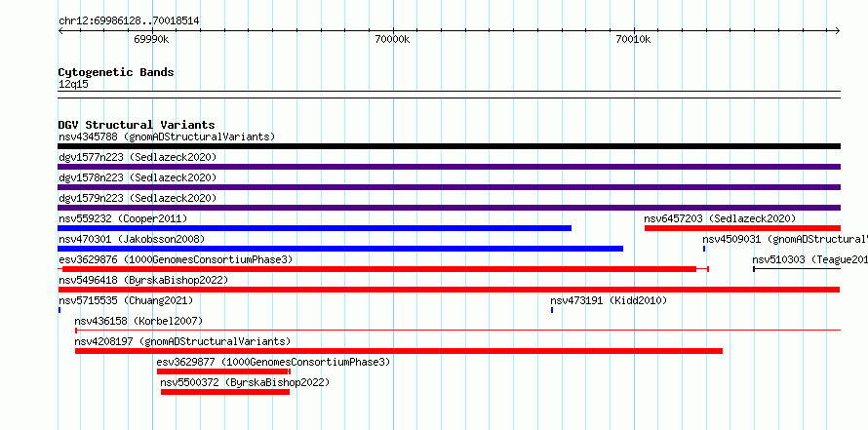This screenshot has width=868, height=430.
Task: Click the 69990k ruler mark
Action: tap(151, 39)
